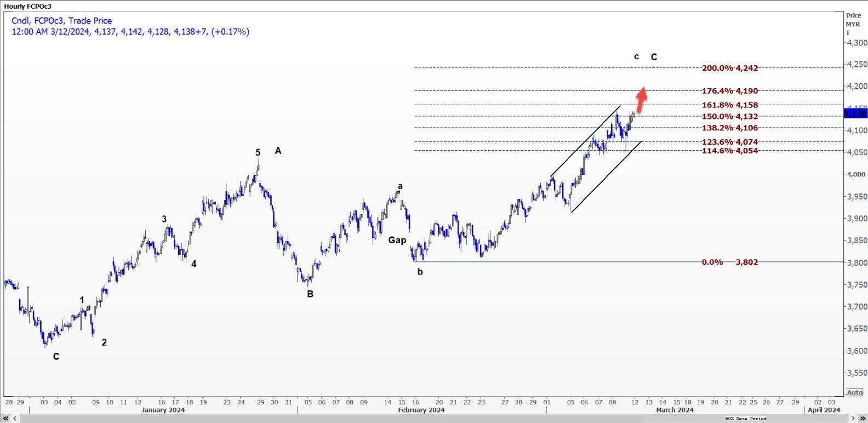Click the 'Price MYR T' axis title
This screenshot has height=423, width=868.
click(x=853, y=24)
